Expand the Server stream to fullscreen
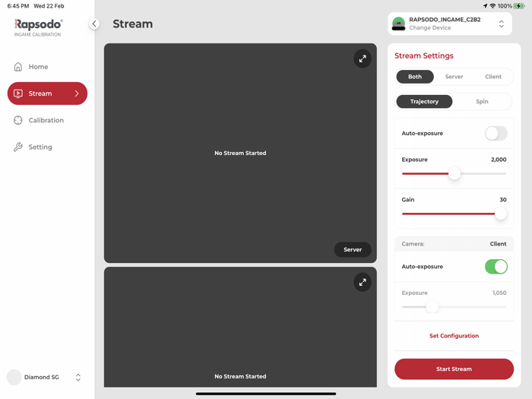The width and height of the screenshot is (532, 399). (x=363, y=59)
